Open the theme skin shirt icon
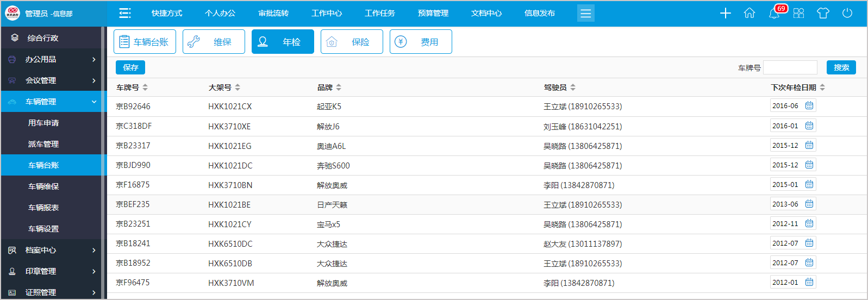The height and width of the screenshot is (300, 868). (823, 14)
